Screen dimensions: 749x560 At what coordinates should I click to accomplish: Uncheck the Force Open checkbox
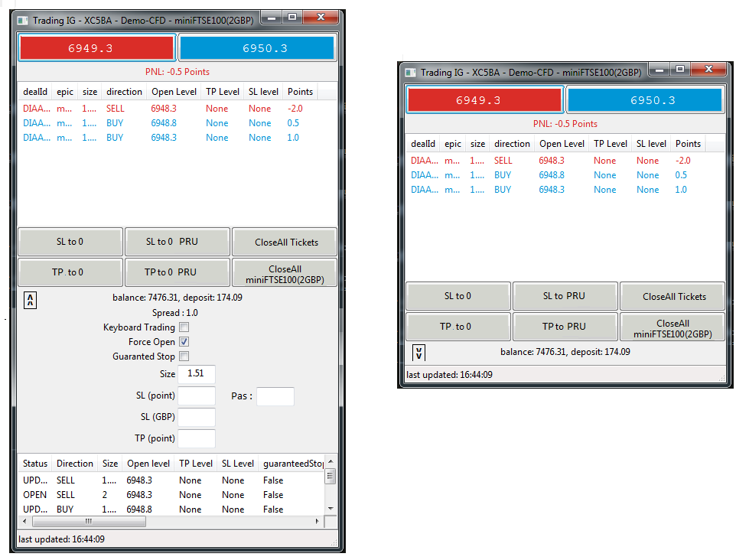[x=184, y=342]
